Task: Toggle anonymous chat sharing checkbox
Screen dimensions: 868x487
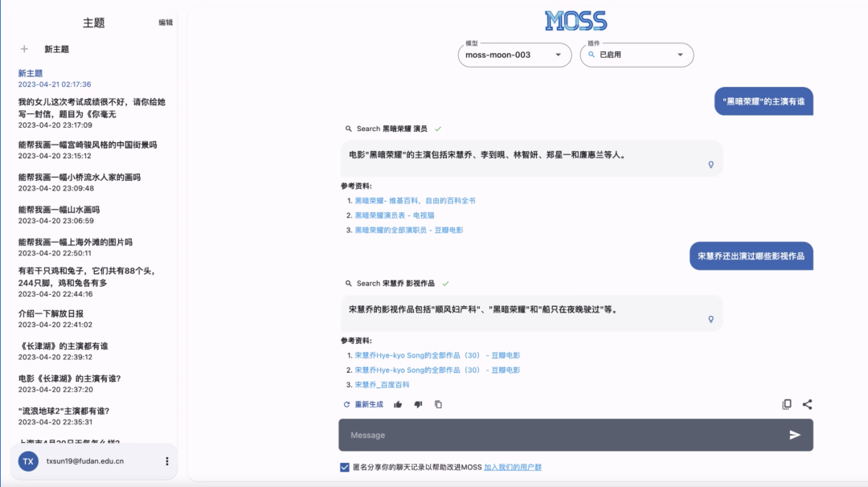Action: coord(344,467)
